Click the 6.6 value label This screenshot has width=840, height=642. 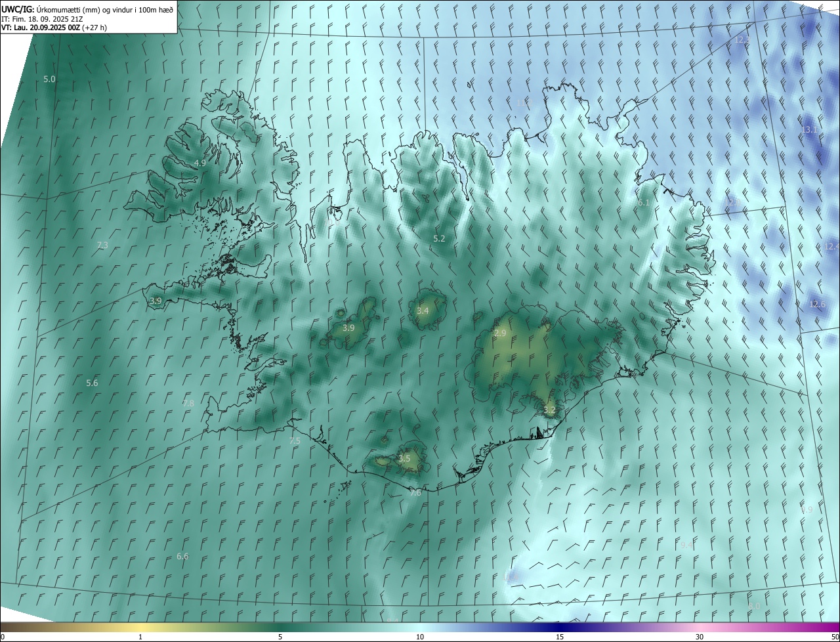pyautogui.click(x=182, y=557)
